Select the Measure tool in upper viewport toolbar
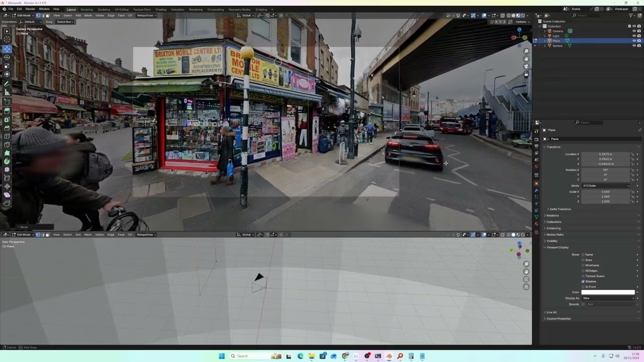This screenshot has height=362, width=644. coord(7,93)
